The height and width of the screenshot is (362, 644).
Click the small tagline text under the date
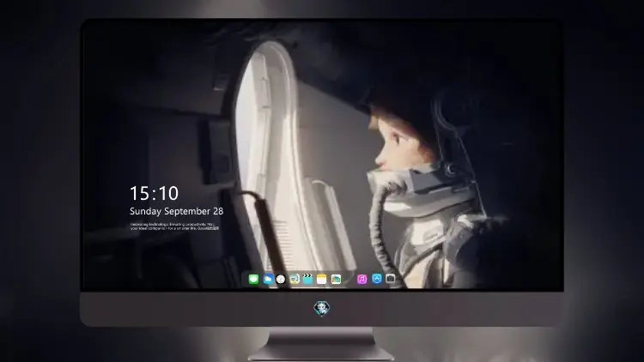pos(174,226)
